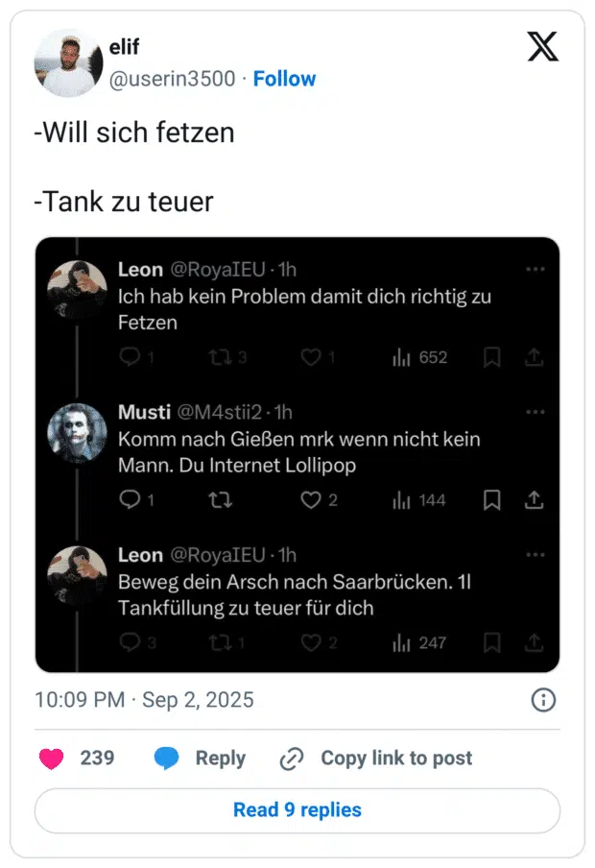Select Copy link to post
Screen dimensions: 595x868
pos(383,758)
